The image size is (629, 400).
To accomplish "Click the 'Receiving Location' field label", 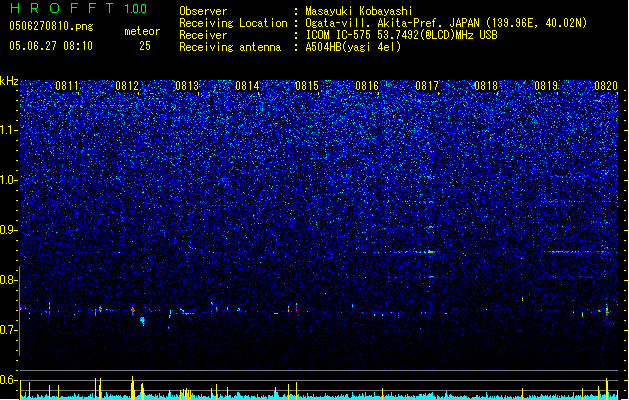I will pyautogui.click(x=233, y=23).
